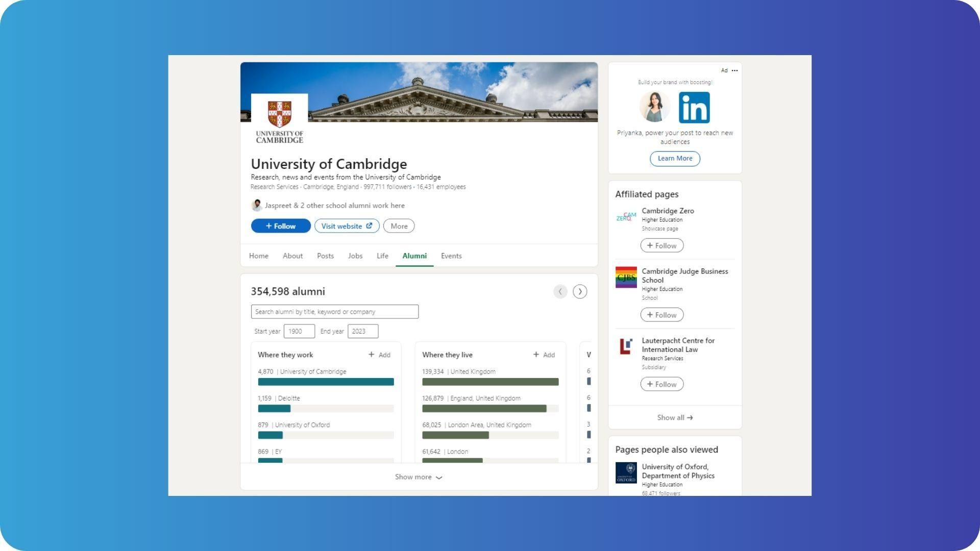Viewport: 980px width, 551px height.
Task: Click the End year field
Action: click(x=363, y=332)
